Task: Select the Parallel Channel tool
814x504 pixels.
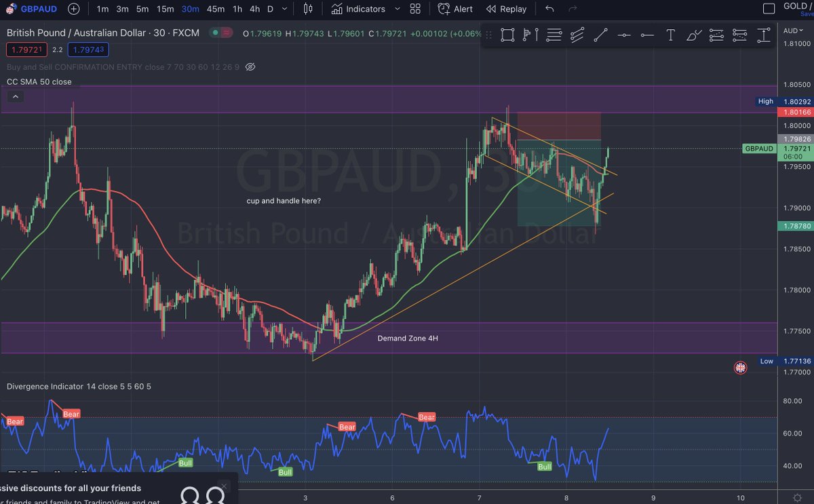Action: (577, 36)
